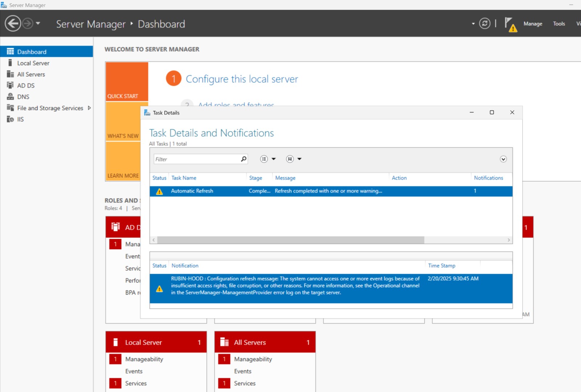
Task: Click Services in All Servers tile
Action: click(x=245, y=383)
